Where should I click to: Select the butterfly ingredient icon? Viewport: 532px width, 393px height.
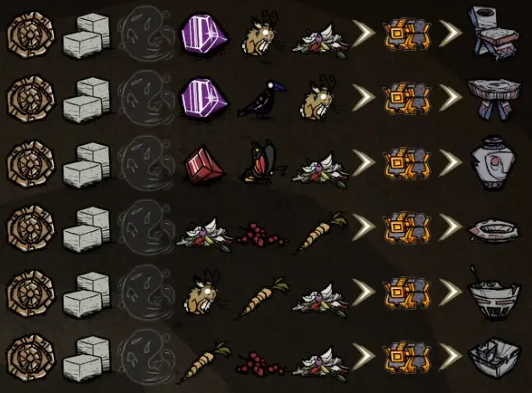pos(264,162)
